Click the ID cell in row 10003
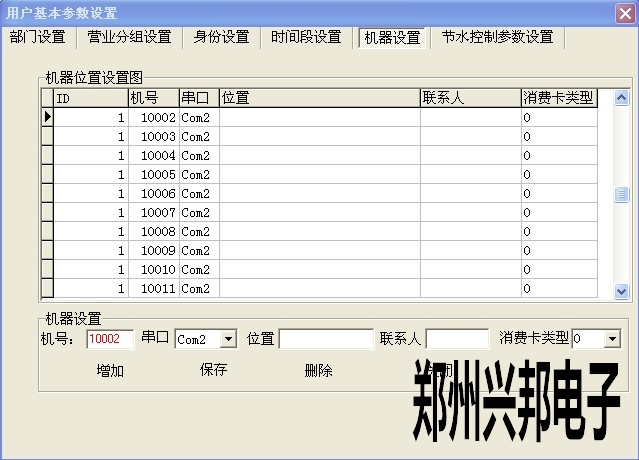Viewport: 639px width, 460px height. pos(91,136)
